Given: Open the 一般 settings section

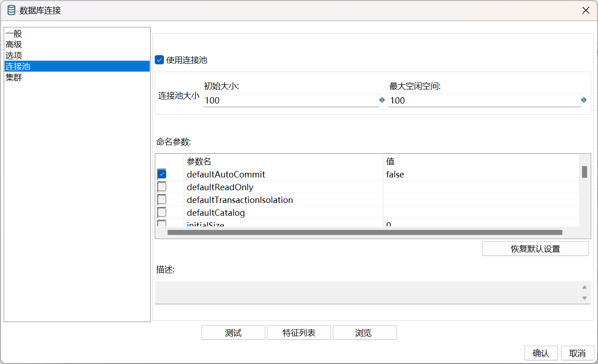Looking at the screenshot, I should click(x=14, y=34).
